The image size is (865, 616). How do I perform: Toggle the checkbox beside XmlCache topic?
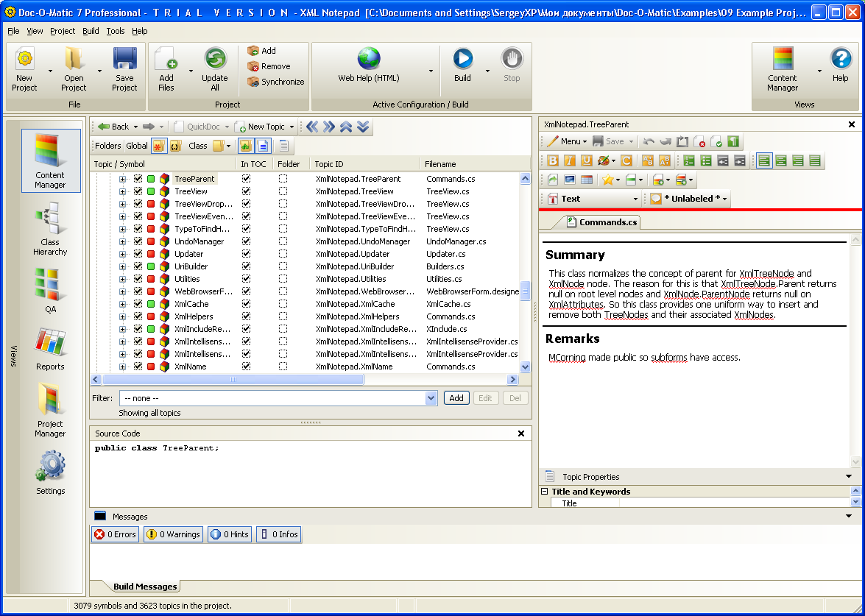tap(138, 304)
